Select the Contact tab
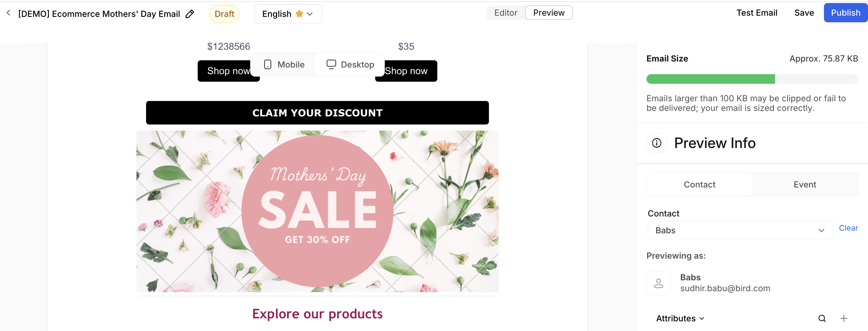This screenshot has width=868, height=331. pyautogui.click(x=699, y=184)
